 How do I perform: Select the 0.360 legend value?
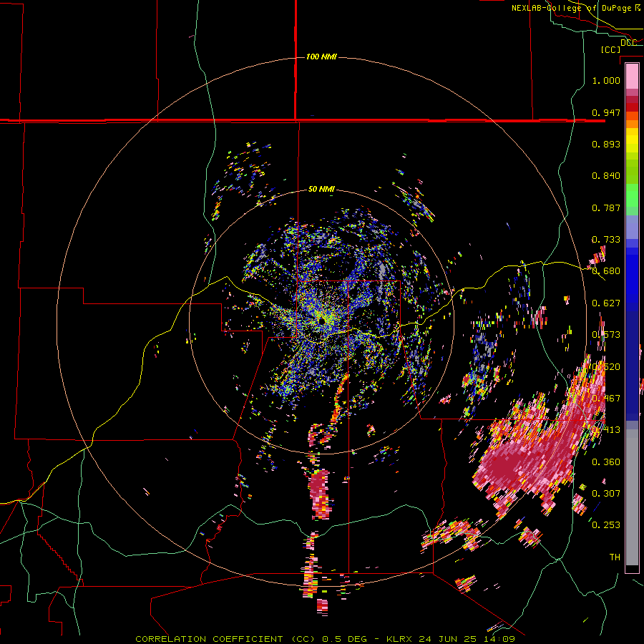[606, 462]
